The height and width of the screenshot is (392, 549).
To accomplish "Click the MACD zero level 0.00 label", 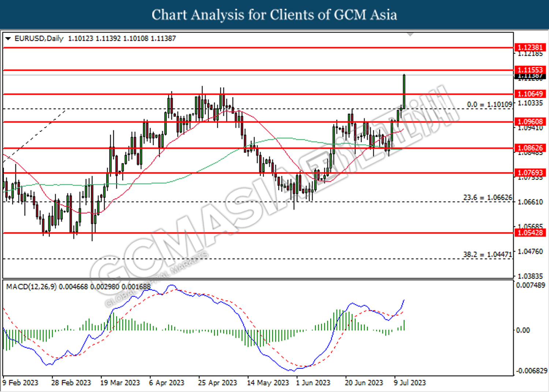I will (523, 330).
